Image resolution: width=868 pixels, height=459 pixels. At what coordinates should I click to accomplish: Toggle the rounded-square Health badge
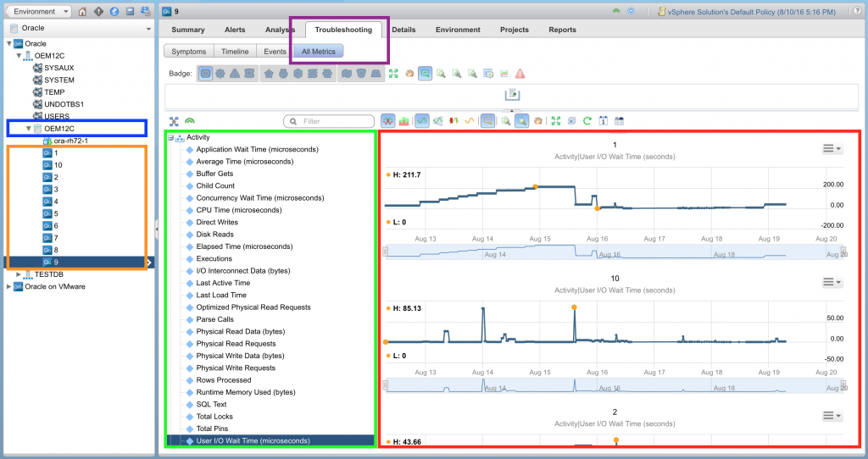[205, 74]
